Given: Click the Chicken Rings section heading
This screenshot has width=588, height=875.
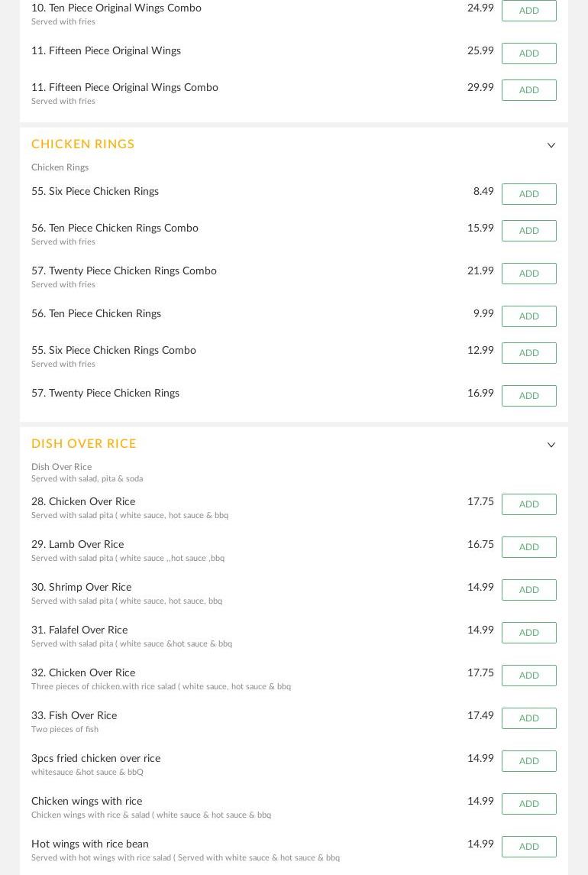Looking at the screenshot, I should [83, 144].
